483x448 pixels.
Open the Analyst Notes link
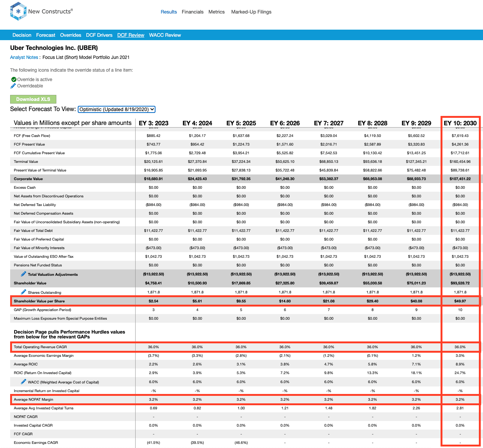tap(24, 57)
